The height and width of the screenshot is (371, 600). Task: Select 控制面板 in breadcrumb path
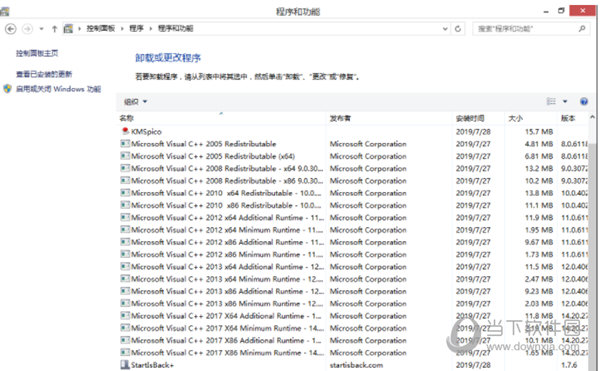click(101, 28)
